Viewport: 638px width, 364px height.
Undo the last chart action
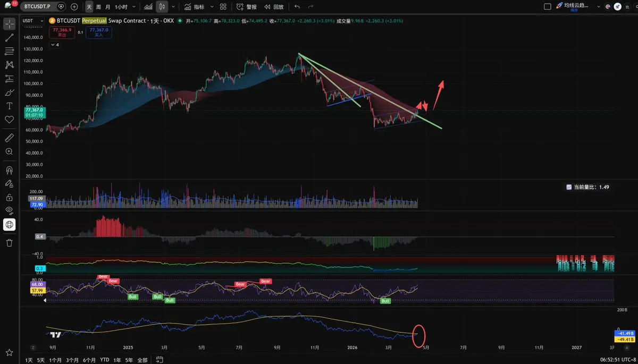(x=297, y=7)
